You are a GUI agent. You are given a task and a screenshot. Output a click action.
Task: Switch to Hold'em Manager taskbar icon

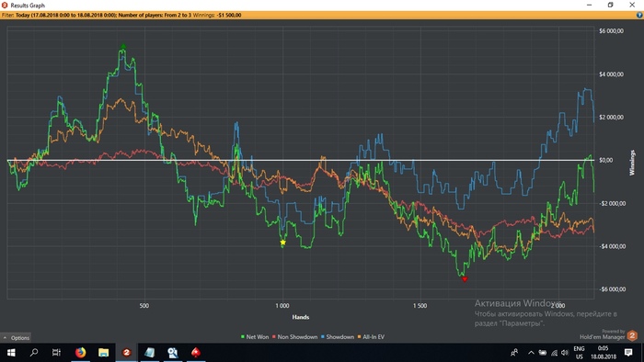coord(127,353)
